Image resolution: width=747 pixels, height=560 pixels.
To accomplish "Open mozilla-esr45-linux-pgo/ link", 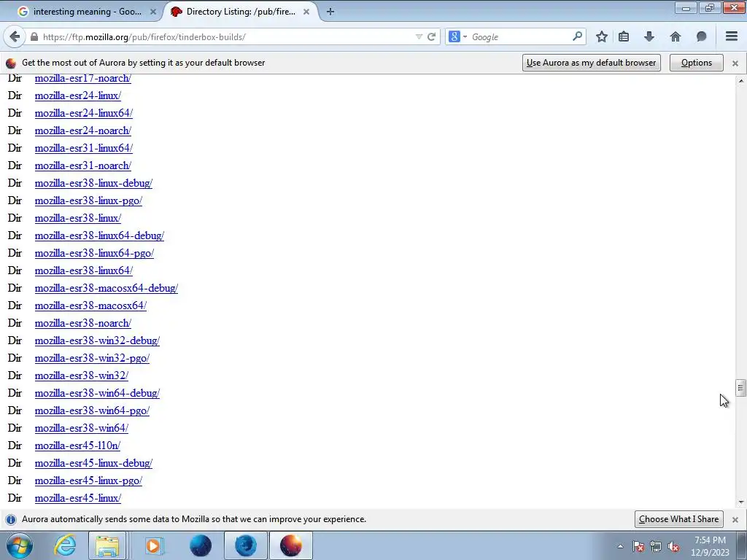I will pyautogui.click(x=88, y=481).
